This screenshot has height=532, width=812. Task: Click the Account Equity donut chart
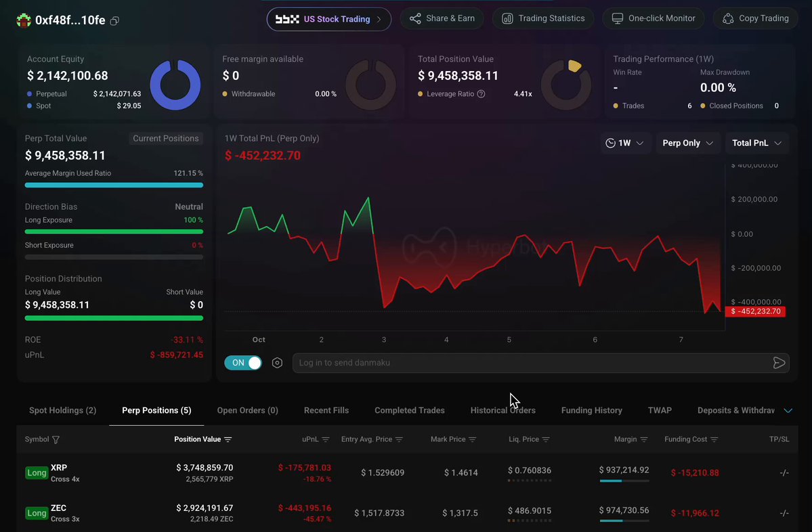pos(175,85)
